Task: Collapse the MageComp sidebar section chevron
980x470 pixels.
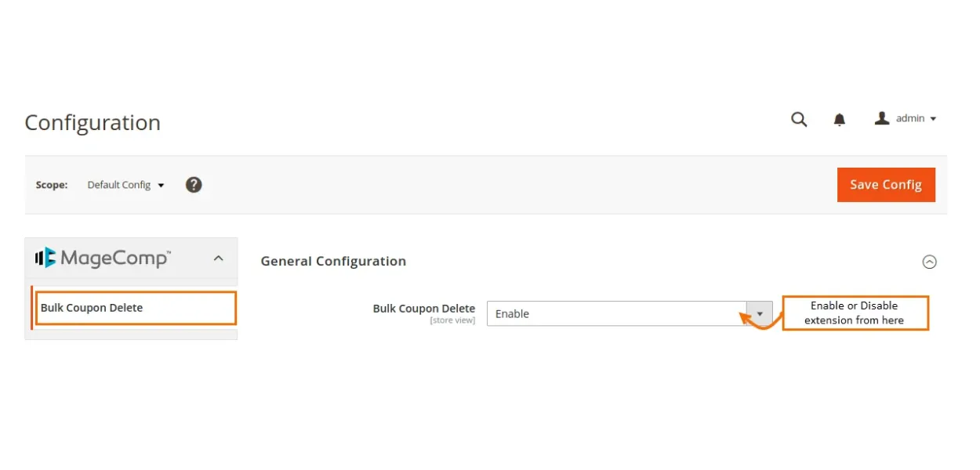Action: 219,258
